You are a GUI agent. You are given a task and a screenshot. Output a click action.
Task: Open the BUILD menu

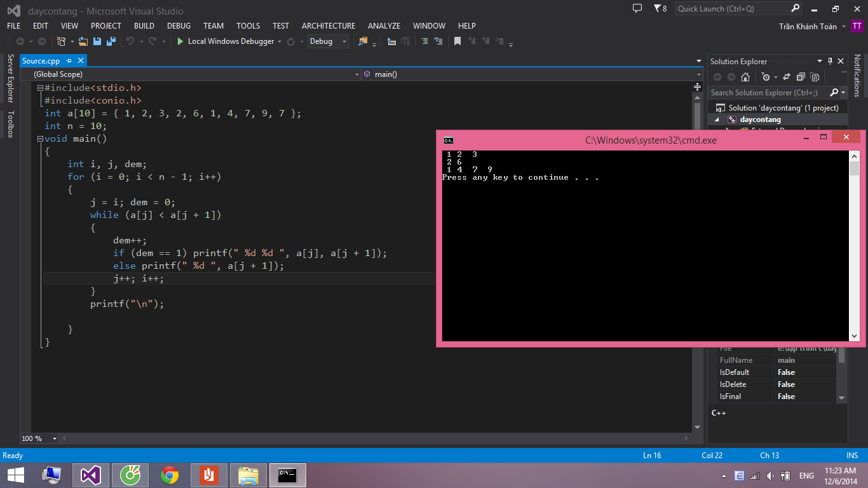click(x=144, y=26)
